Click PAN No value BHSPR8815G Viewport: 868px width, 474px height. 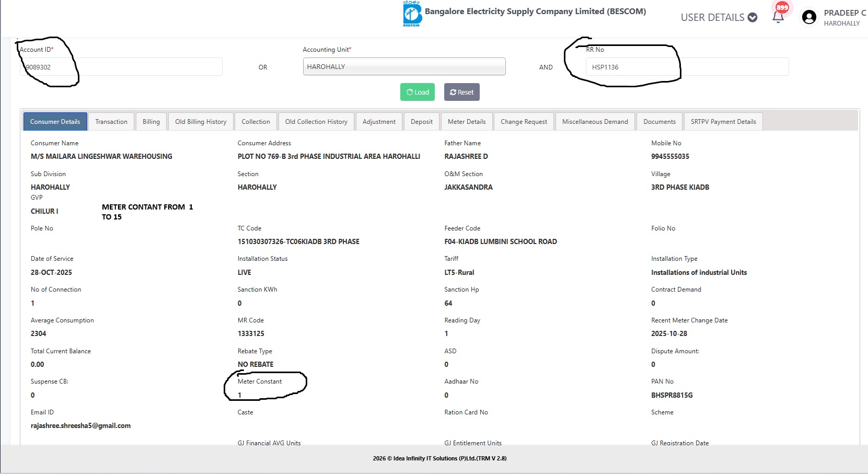tap(672, 395)
